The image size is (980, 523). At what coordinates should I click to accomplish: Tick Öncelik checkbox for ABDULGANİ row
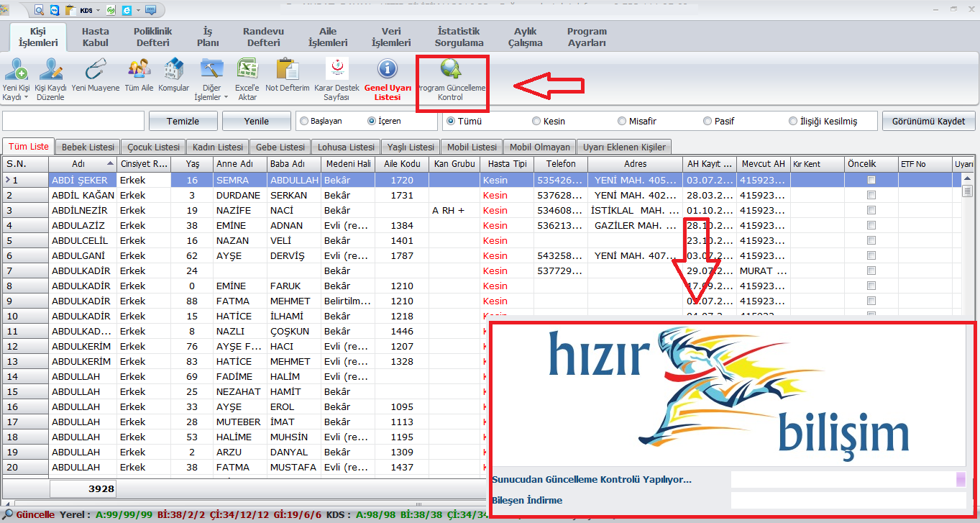pyautogui.click(x=871, y=255)
